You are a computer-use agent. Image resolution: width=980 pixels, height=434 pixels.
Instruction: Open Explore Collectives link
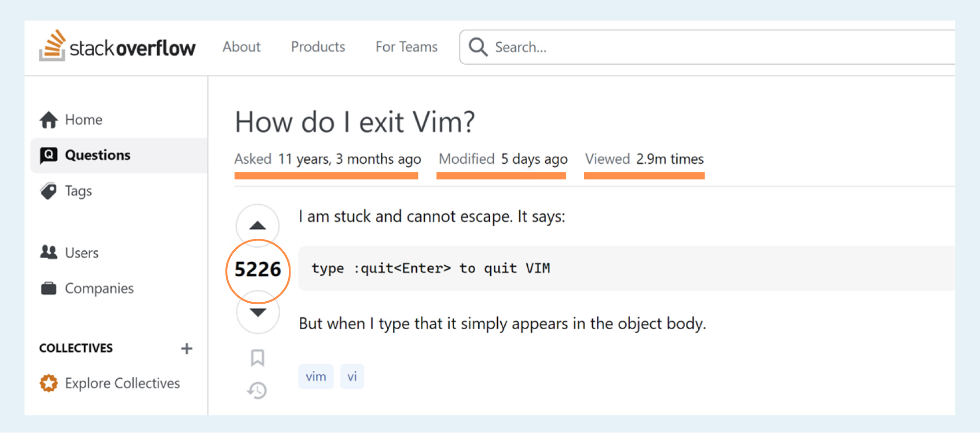tap(122, 383)
